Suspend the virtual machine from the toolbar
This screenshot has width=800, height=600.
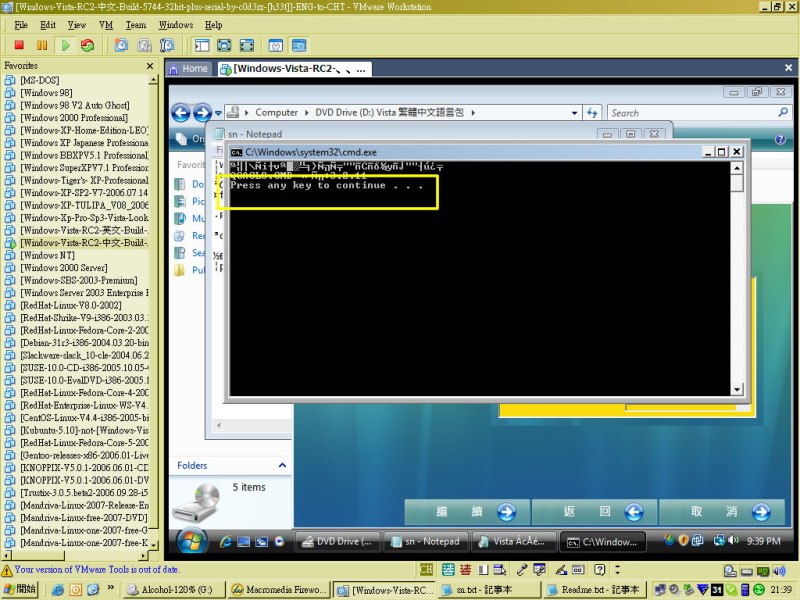42,45
